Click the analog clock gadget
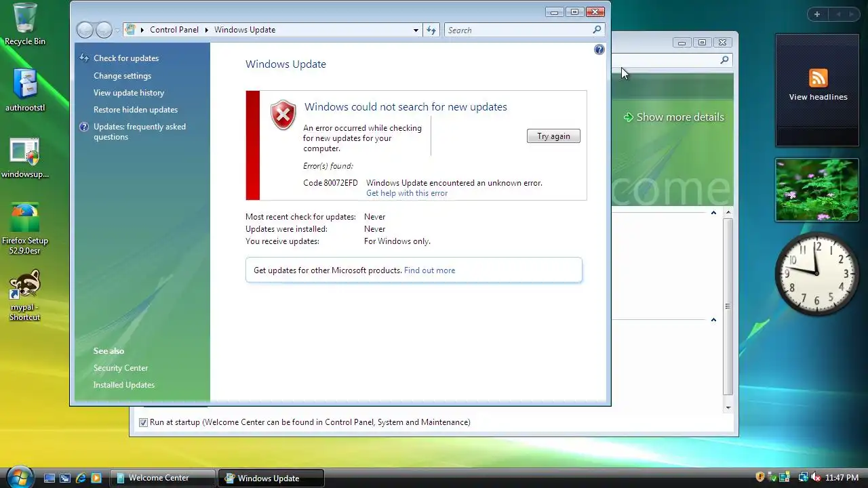This screenshot has width=868, height=488. 817,273
